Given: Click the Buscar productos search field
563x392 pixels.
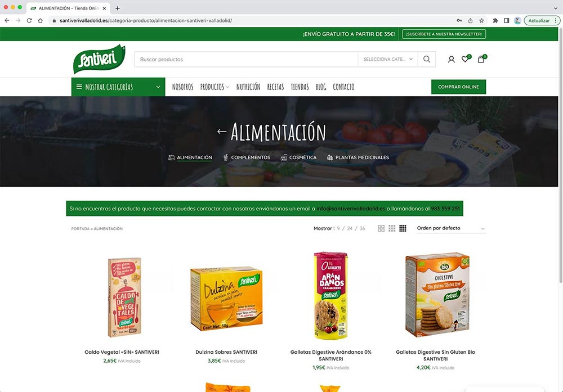Looking at the screenshot, I should tap(247, 59).
